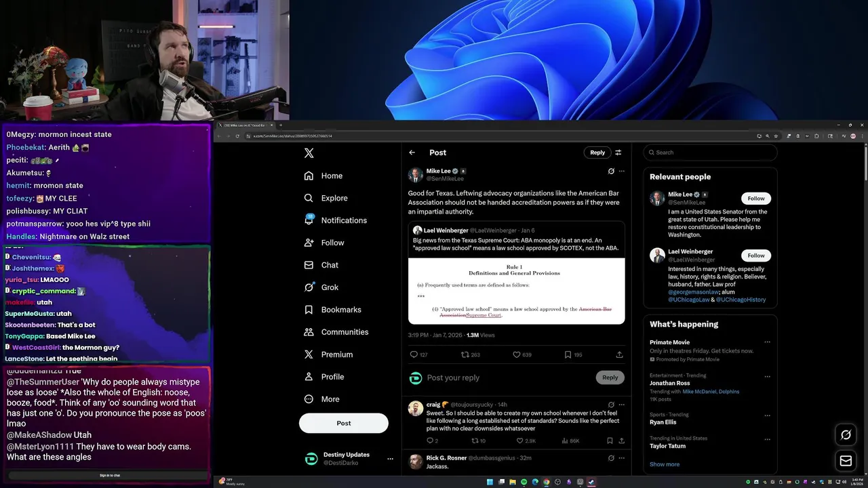Follow Mike Lee in Relevant people
The image size is (868, 488).
click(756, 199)
